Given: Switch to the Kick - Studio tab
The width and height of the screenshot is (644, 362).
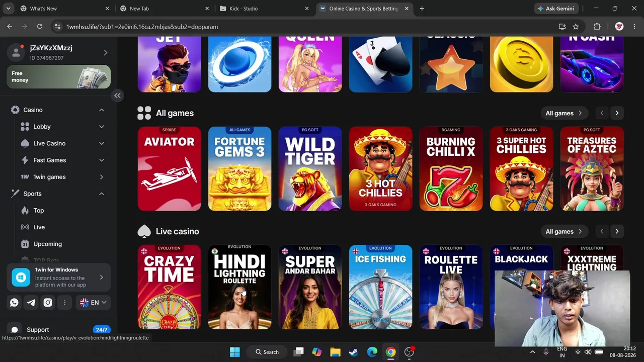Looking at the screenshot, I should coord(265,9).
